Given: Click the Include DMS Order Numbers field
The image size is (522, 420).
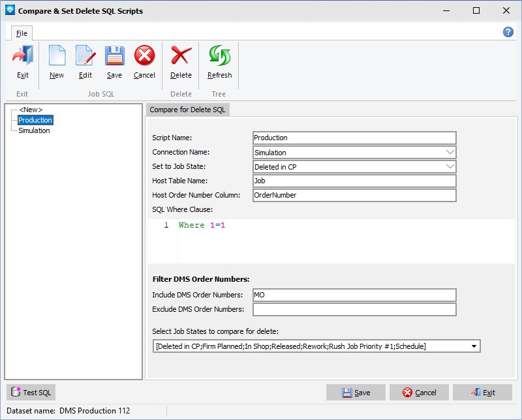Looking at the screenshot, I should [354, 295].
